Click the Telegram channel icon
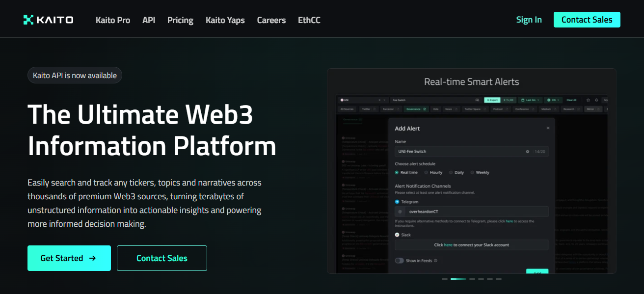This screenshot has width=644, height=294. (x=397, y=202)
